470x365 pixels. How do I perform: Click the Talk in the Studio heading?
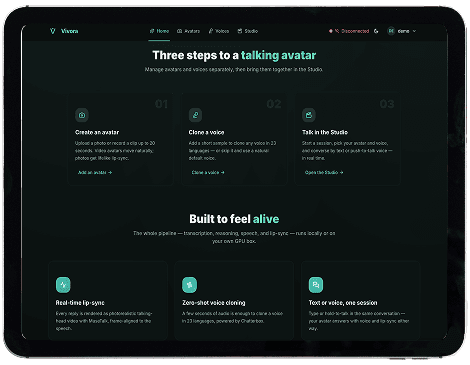(325, 132)
